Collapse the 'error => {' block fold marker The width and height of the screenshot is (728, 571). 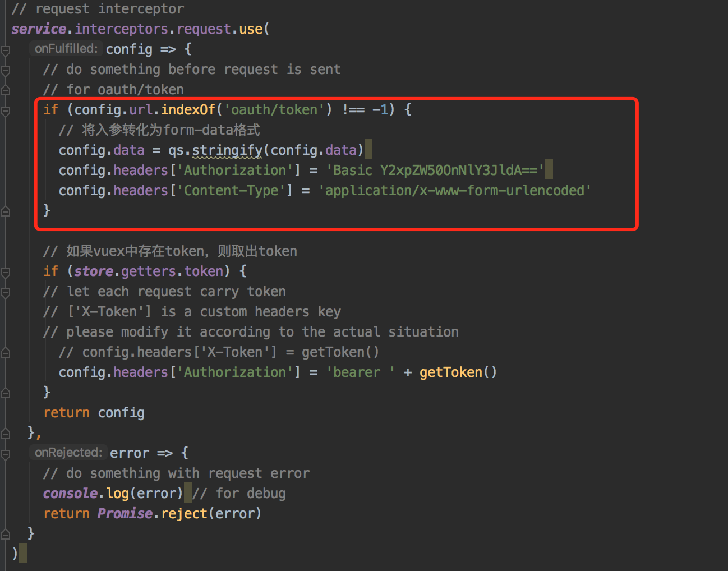click(x=6, y=455)
